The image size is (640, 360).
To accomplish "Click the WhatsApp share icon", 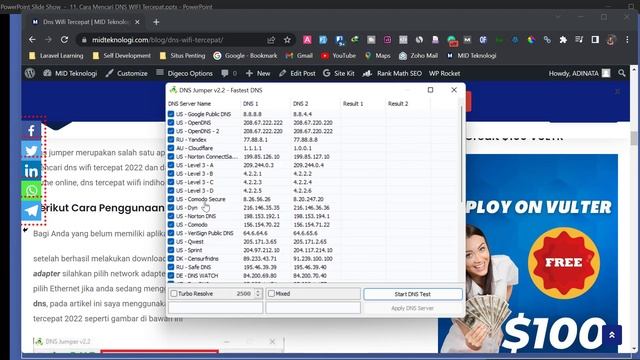I will [x=31, y=191].
